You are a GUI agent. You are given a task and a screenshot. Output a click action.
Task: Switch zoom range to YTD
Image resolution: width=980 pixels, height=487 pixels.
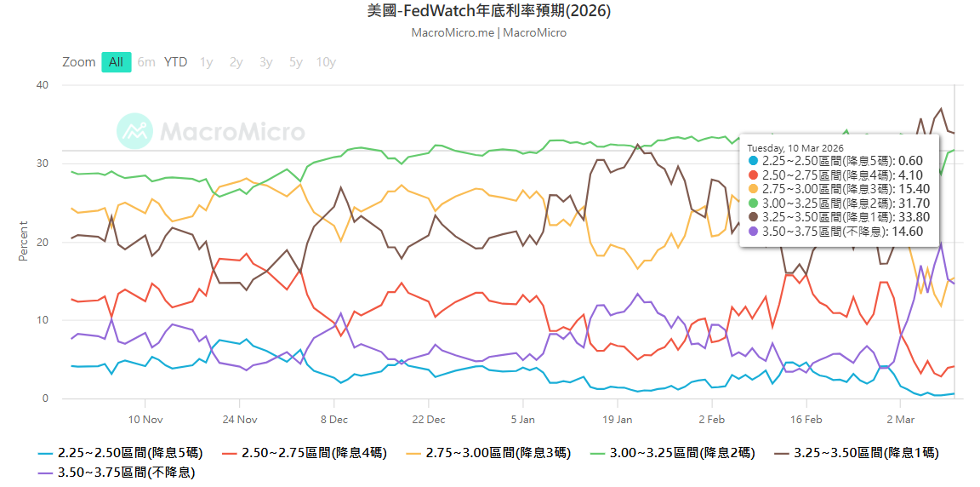coord(175,62)
